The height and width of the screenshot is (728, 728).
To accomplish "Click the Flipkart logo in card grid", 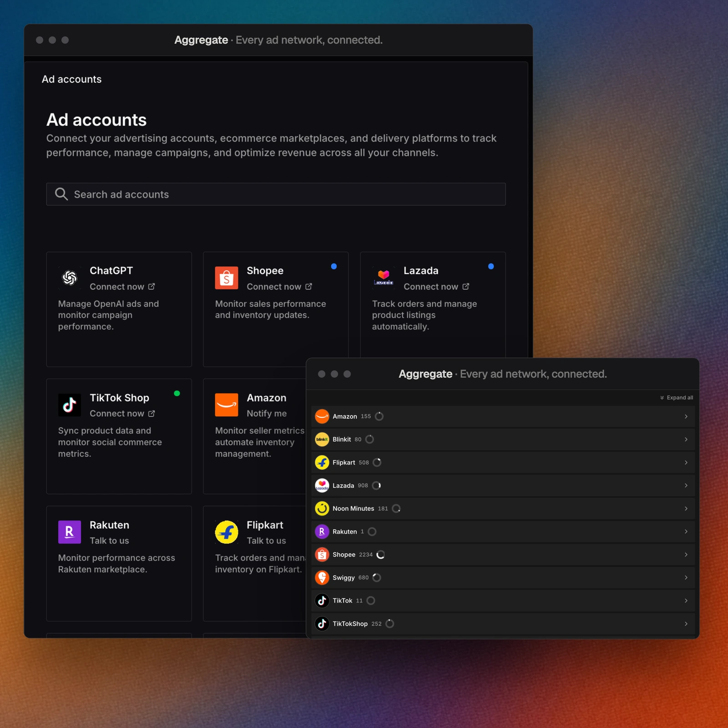I will tap(227, 532).
